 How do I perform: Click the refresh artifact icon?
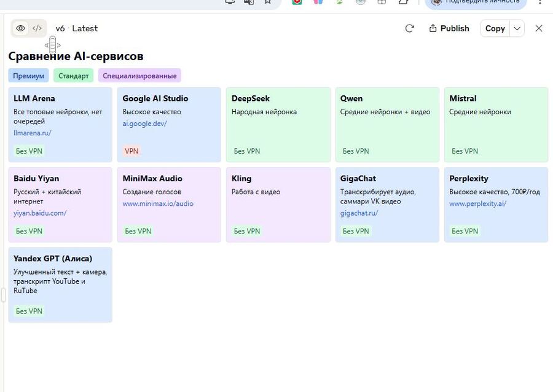click(410, 28)
